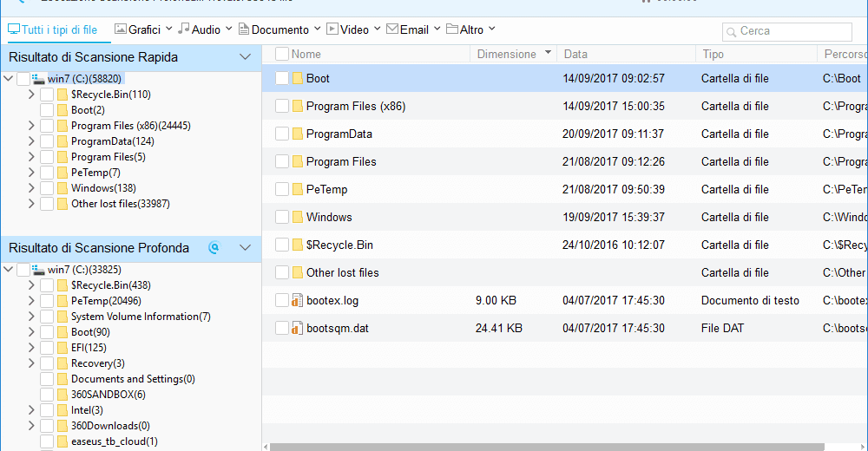This screenshot has width=868, height=451.
Task: Click the bootsqm.dat file icon
Action: point(297,328)
